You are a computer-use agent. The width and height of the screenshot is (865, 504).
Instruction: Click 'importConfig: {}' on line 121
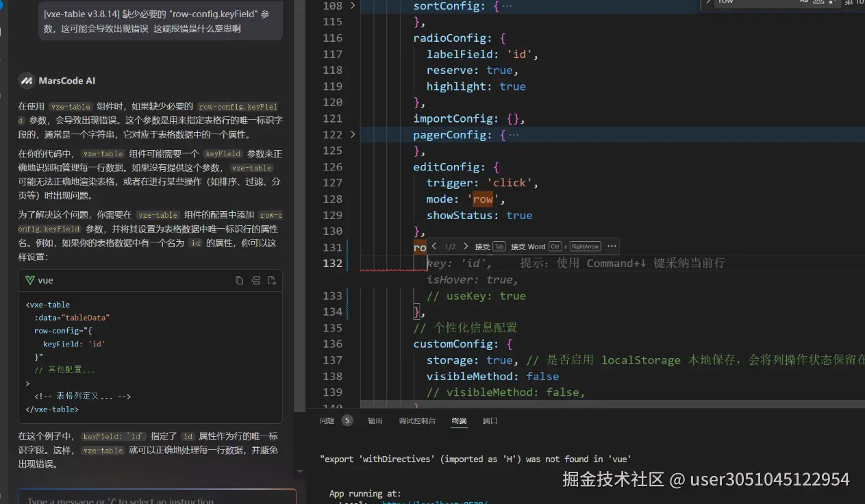[466, 118]
